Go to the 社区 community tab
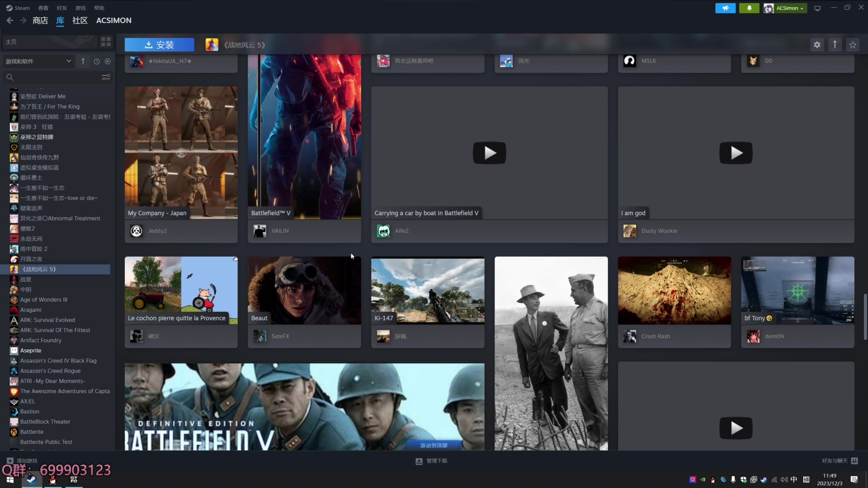The width and height of the screenshot is (868, 488). pyautogui.click(x=80, y=20)
